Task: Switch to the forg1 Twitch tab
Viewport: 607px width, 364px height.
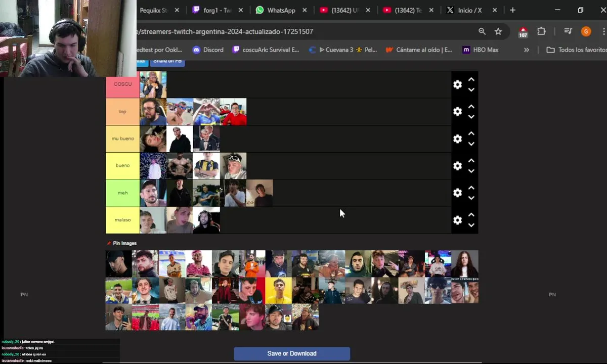Action: tap(216, 10)
